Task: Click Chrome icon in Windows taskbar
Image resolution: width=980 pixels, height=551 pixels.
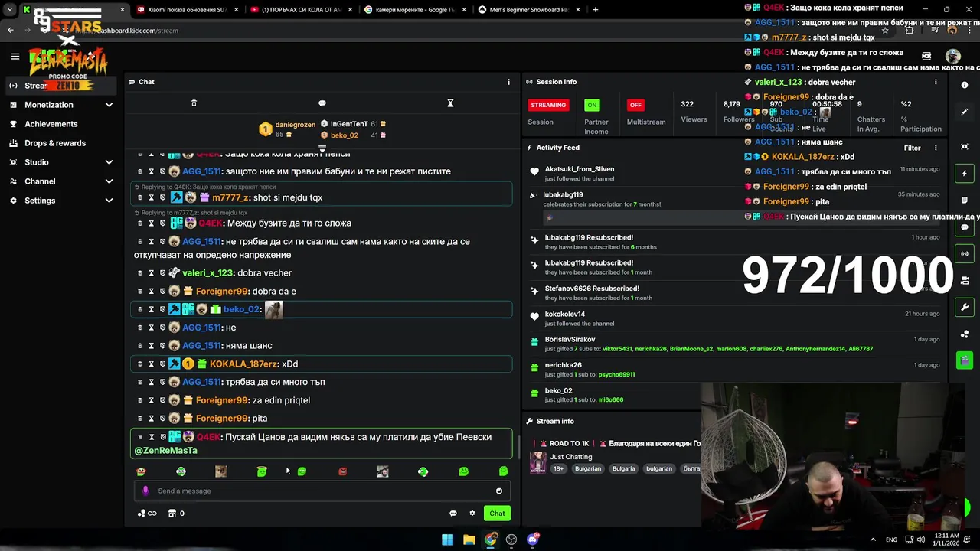Action: tap(491, 540)
